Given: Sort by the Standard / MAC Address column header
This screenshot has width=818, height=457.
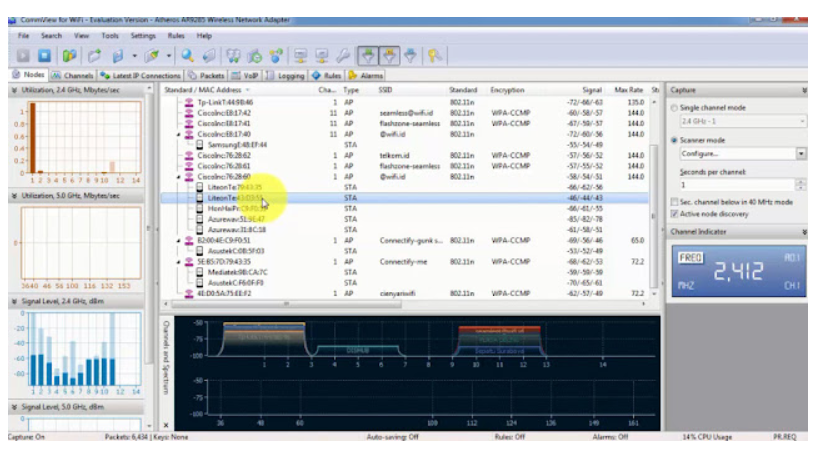Looking at the screenshot, I should coord(203,90).
